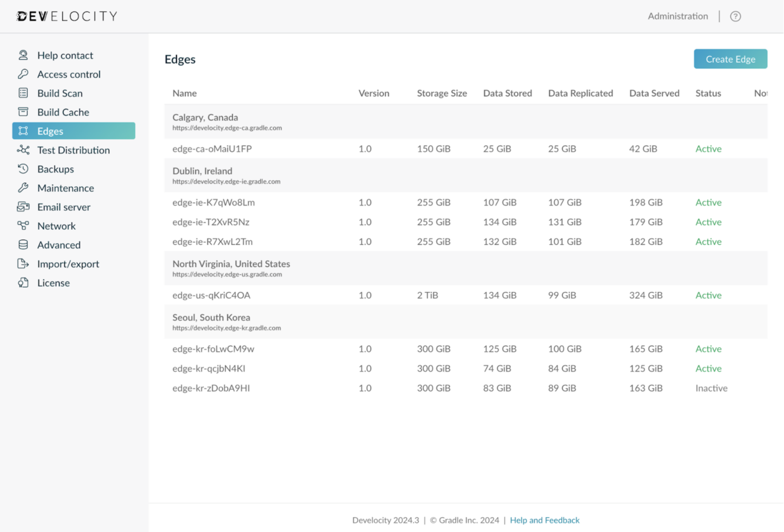This screenshot has width=784, height=532.
Task: Open the Network settings page
Action: click(56, 226)
